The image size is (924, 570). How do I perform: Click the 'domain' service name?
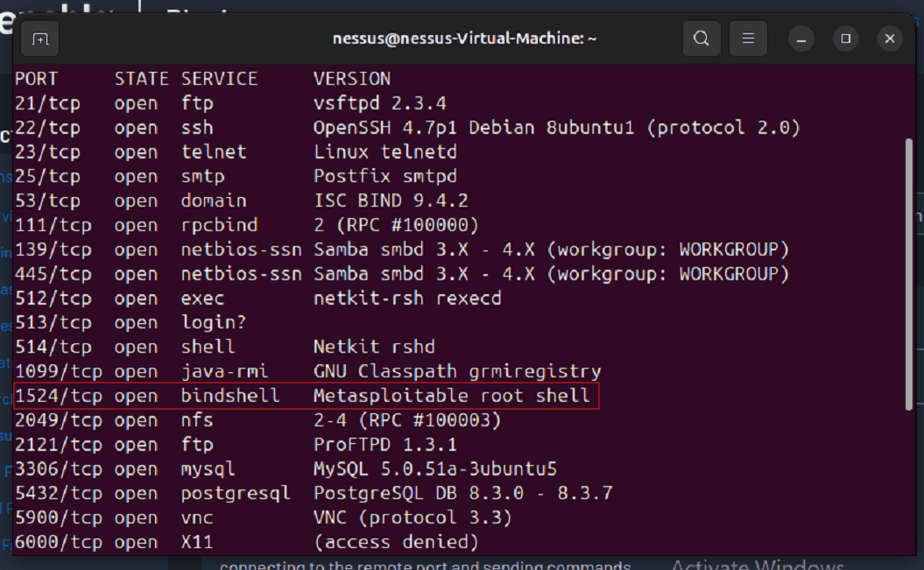(x=214, y=201)
